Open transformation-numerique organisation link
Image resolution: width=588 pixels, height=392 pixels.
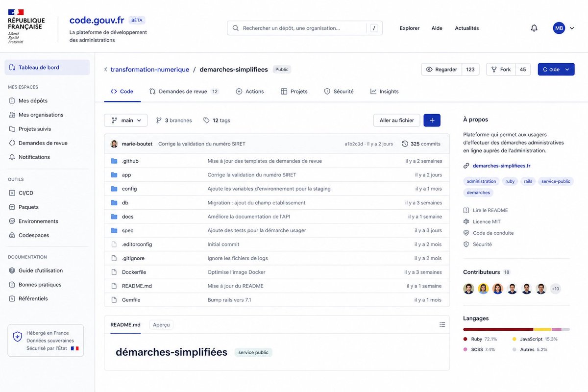pyautogui.click(x=149, y=70)
